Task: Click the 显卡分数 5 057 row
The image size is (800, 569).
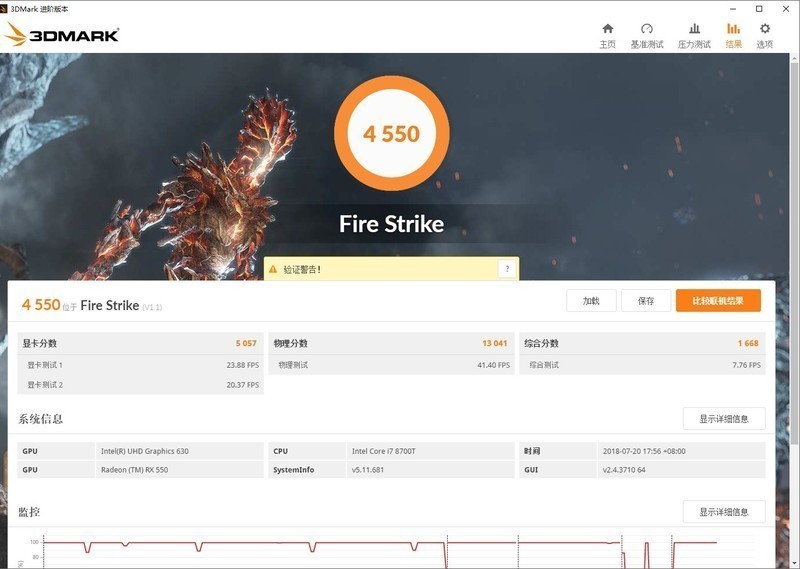Action: point(140,343)
